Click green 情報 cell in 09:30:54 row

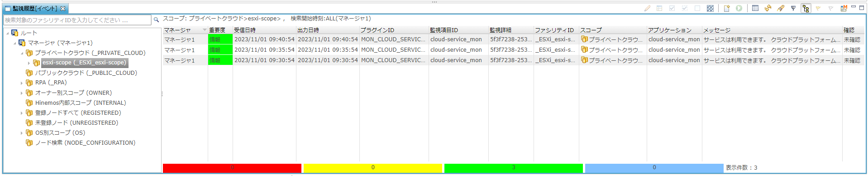(220, 60)
